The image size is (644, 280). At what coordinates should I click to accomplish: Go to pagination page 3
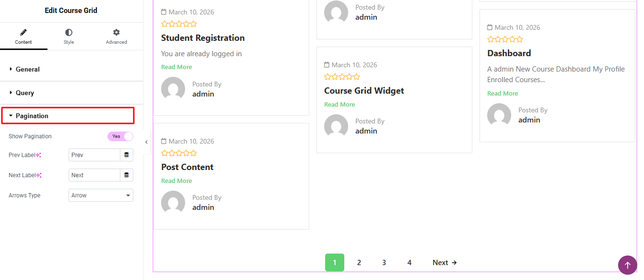tap(384, 263)
